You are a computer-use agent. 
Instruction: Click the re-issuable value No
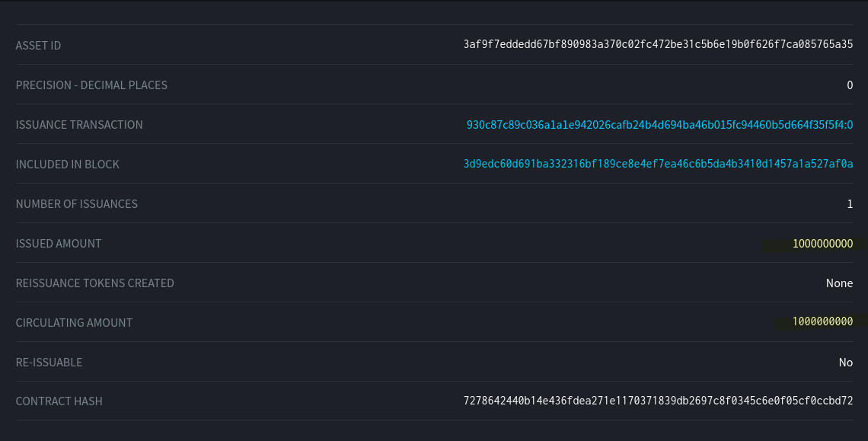tap(845, 363)
